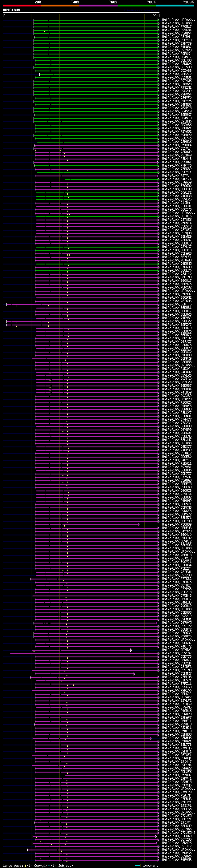Select the UniRef100_Q8LJ88 label
This screenshot has width=197, height=868.
(x=177, y=61)
